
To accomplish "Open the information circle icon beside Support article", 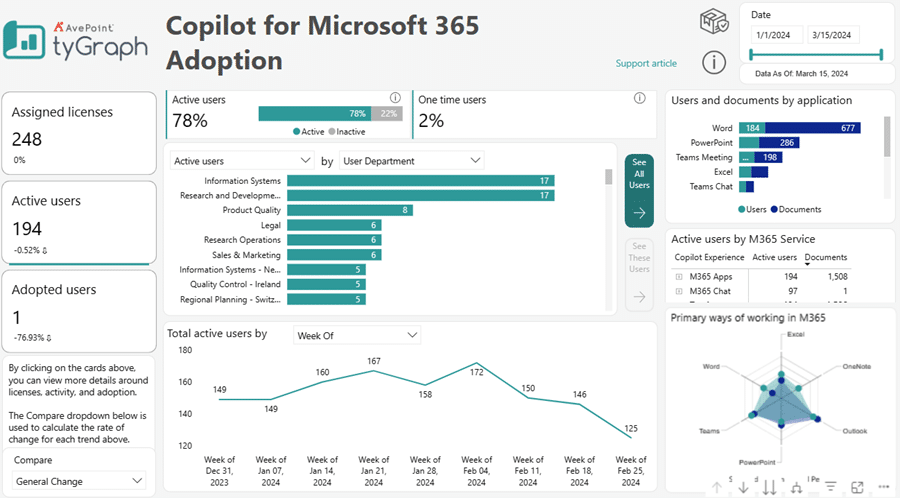I will point(714,62).
